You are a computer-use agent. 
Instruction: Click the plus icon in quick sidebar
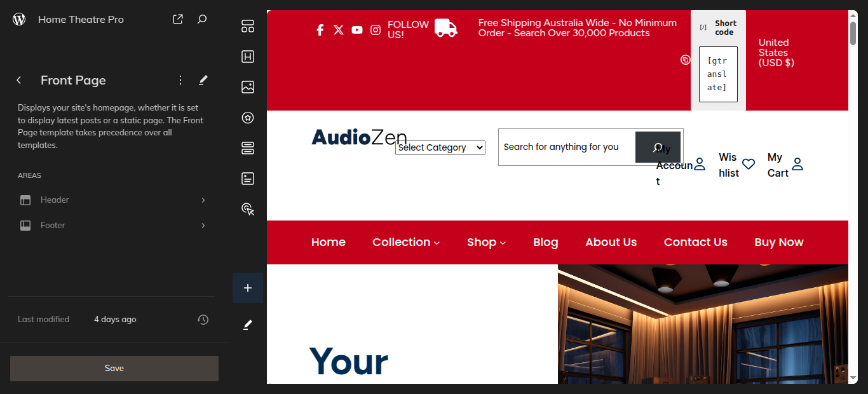pos(248,288)
